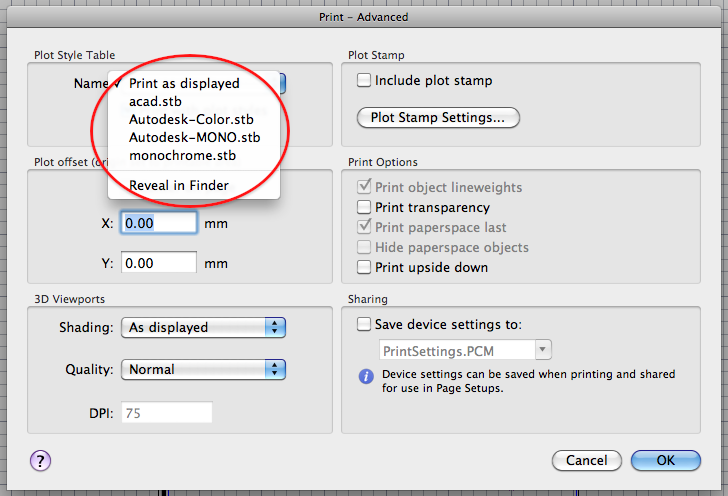Screen dimensions: 728x496
Task: Click Reveal in Finder menu item
Action: (x=178, y=185)
